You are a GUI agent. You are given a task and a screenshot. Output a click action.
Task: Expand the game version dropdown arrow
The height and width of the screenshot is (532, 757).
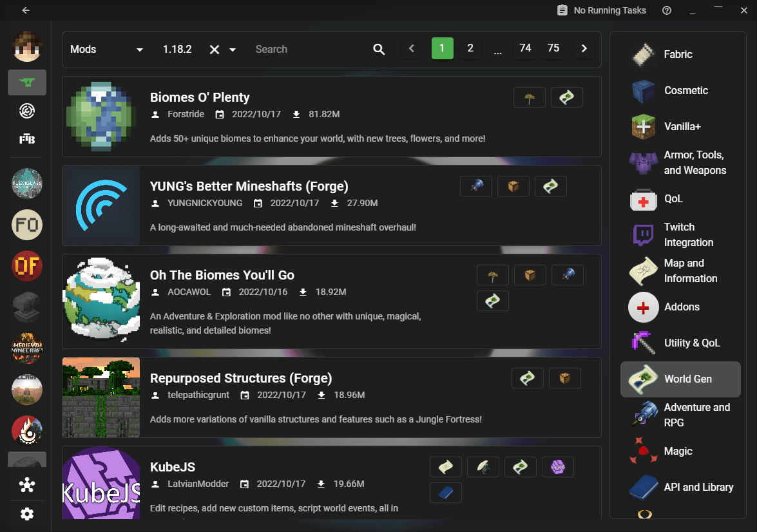232,49
